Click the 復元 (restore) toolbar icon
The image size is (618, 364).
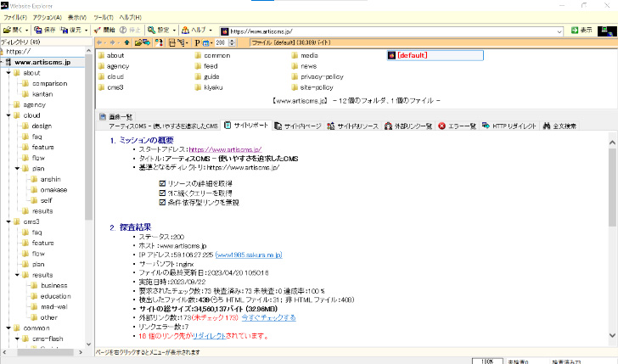(65, 30)
